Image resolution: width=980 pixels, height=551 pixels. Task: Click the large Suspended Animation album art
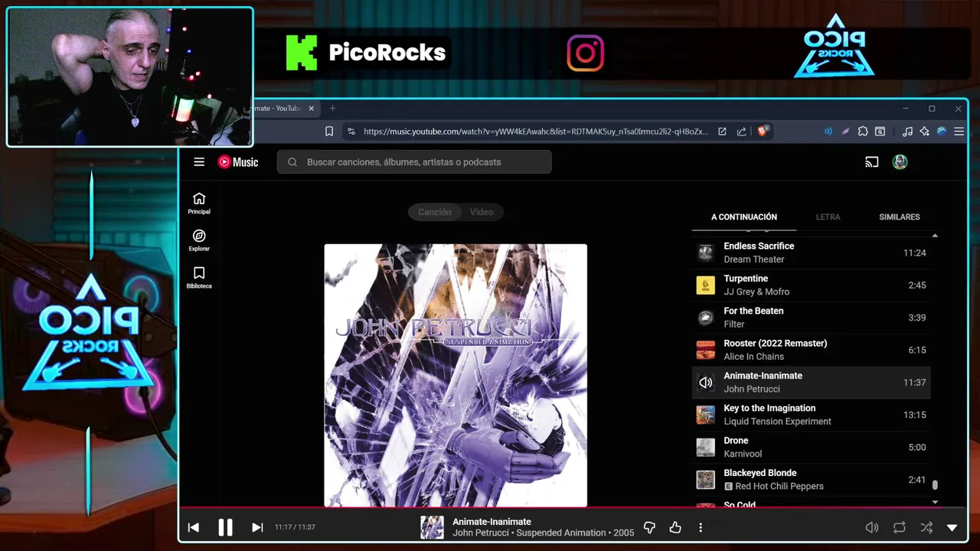pos(456,376)
